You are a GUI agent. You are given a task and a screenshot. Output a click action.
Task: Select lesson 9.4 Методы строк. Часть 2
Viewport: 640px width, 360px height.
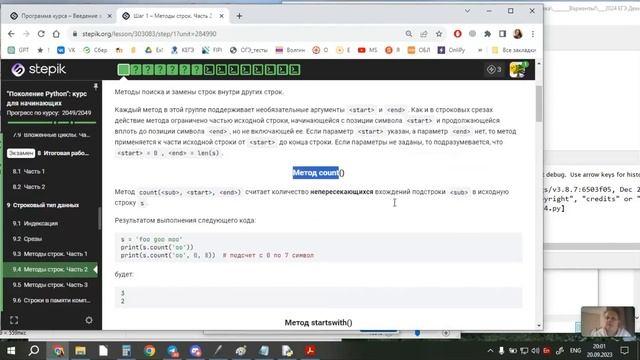pyautogui.click(x=50, y=269)
